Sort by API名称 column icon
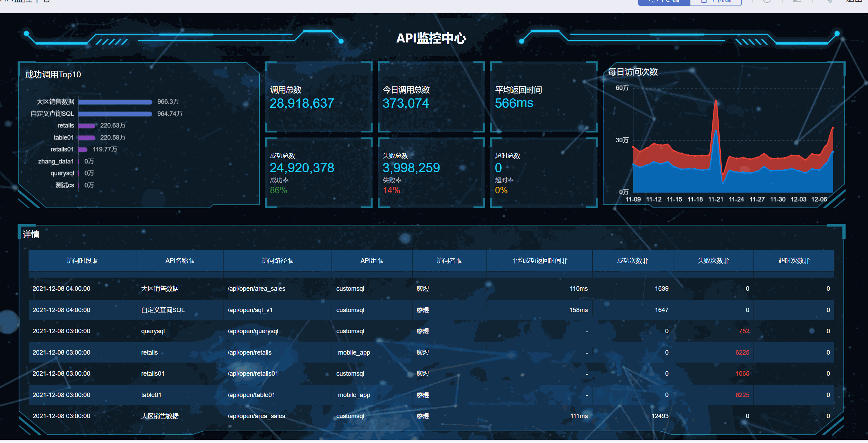The height and width of the screenshot is (443, 868). [x=192, y=261]
